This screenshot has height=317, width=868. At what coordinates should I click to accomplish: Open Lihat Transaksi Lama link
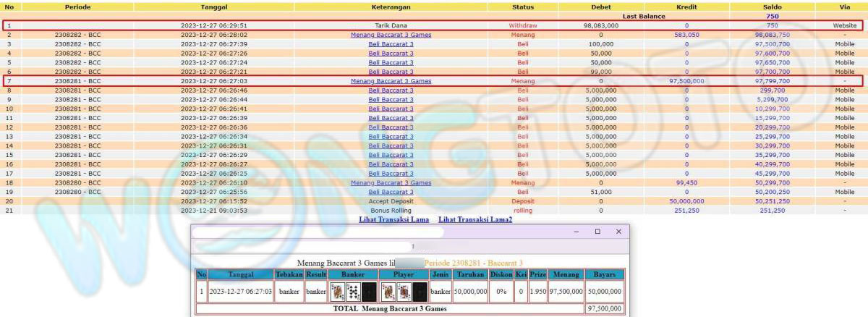tap(393, 219)
